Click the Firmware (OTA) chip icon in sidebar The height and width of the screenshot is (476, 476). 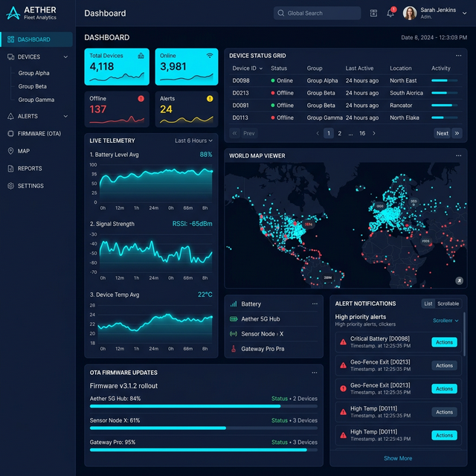[x=10, y=134]
